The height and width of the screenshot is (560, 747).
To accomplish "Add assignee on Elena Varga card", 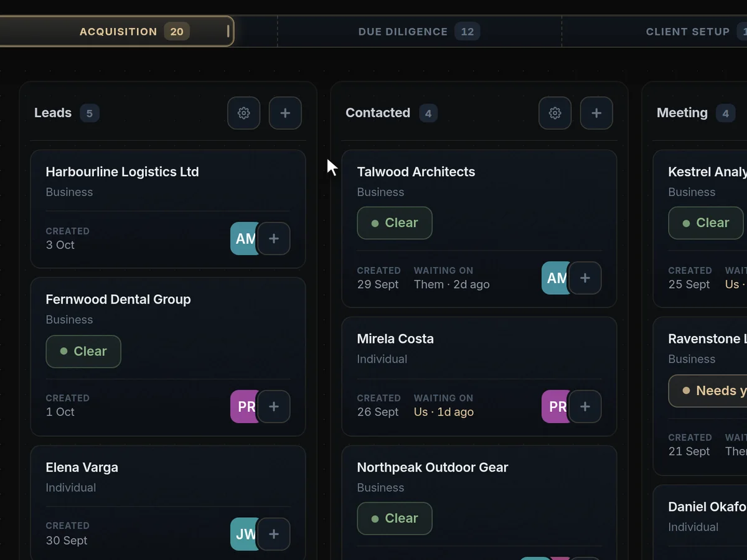I will (x=274, y=534).
